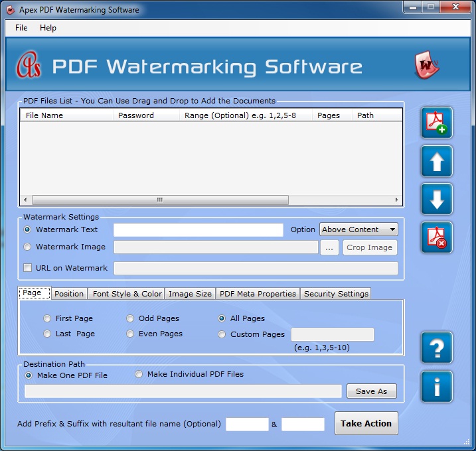Screen dimensions: 476x451
Task: Open the Font Style & Color tab
Action: click(127, 294)
